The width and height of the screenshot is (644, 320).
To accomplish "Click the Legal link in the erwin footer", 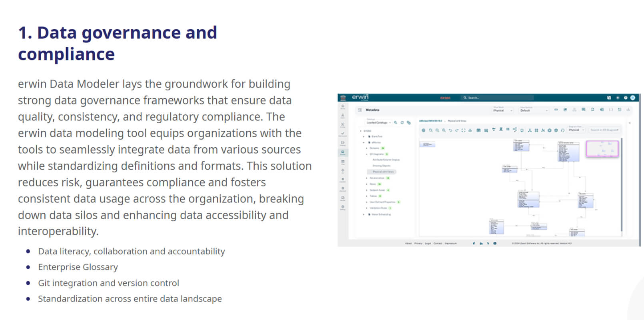I will pyautogui.click(x=428, y=243).
